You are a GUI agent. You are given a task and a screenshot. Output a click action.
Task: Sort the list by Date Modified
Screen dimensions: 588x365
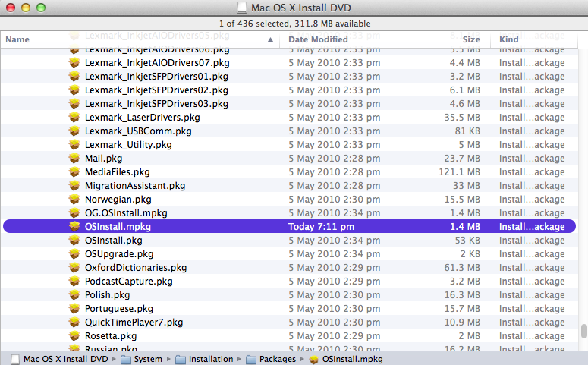tap(318, 39)
